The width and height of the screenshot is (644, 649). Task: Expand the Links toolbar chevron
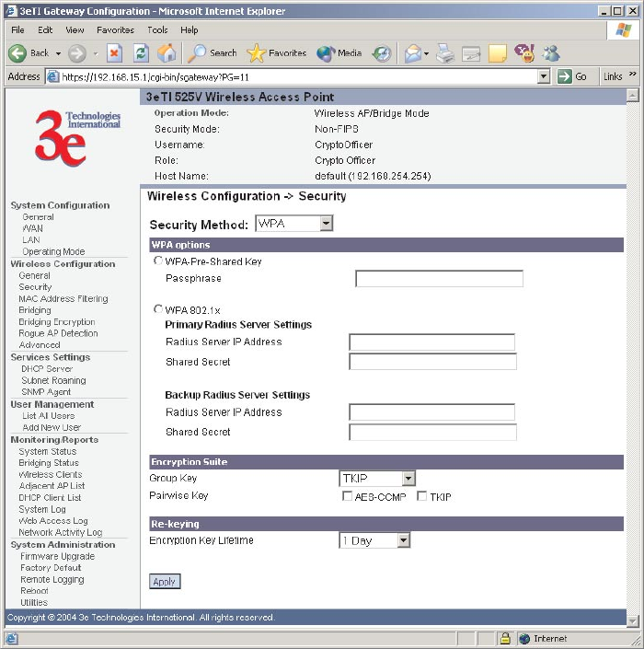tap(632, 75)
